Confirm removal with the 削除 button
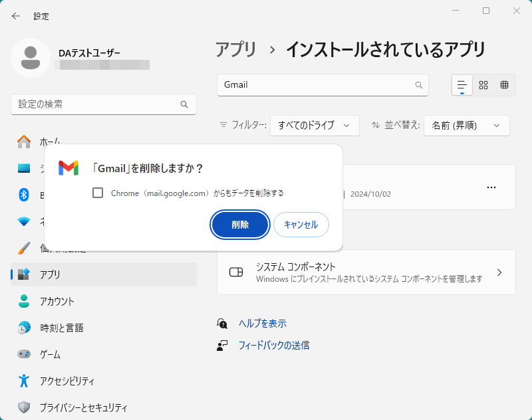This screenshot has height=420, width=532. [239, 225]
